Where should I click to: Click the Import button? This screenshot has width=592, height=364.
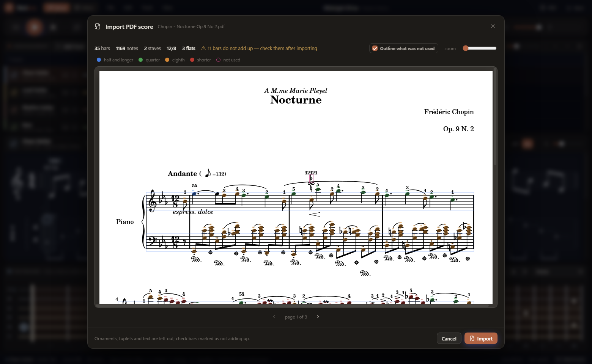click(x=481, y=339)
